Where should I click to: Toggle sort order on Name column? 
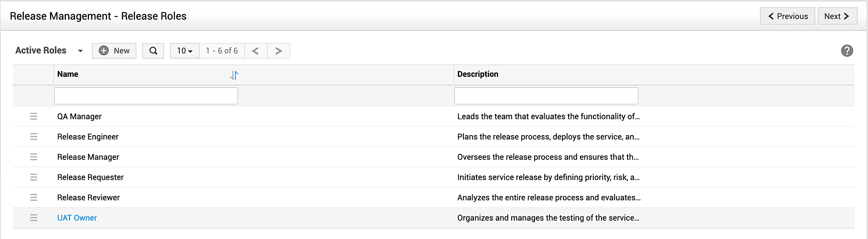[x=234, y=75]
